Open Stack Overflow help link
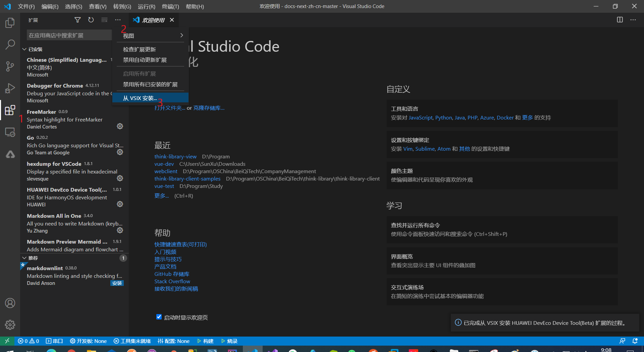Viewport: 644px width, 352px height. tap(172, 282)
